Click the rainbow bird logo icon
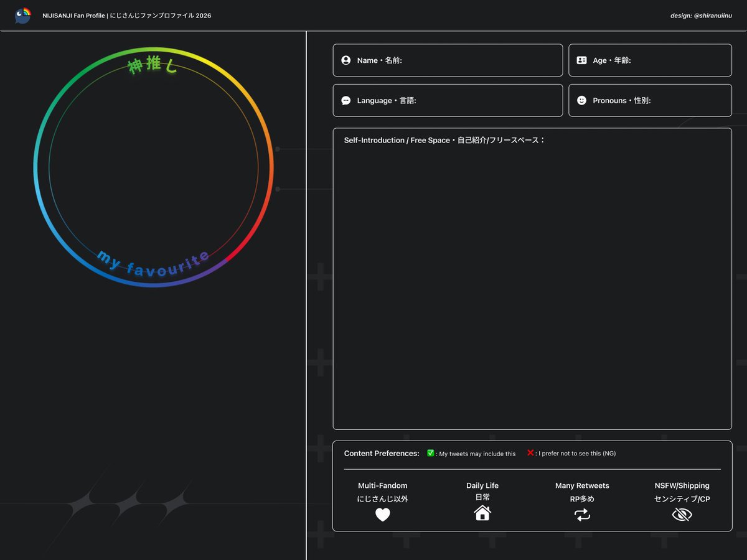This screenshot has height=560, width=747. pyautogui.click(x=23, y=16)
